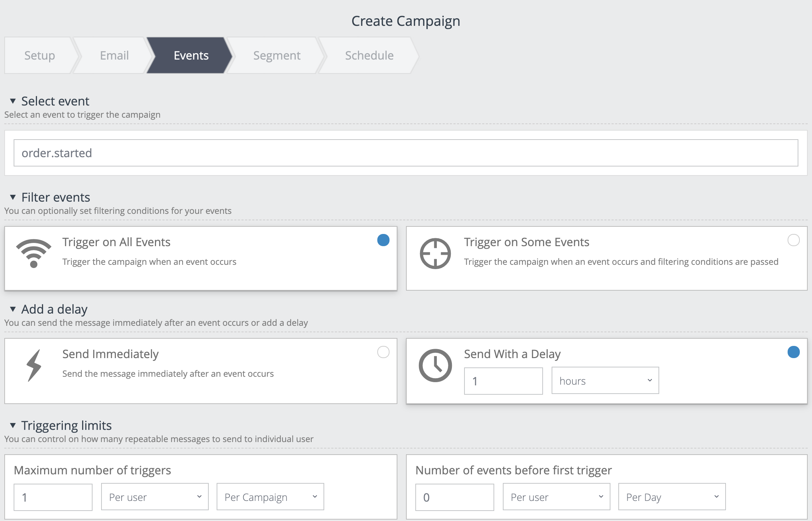Image resolution: width=812 pixels, height=521 pixels.
Task: Click the lightning bolt Send Immediately icon
Action: click(34, 365)
